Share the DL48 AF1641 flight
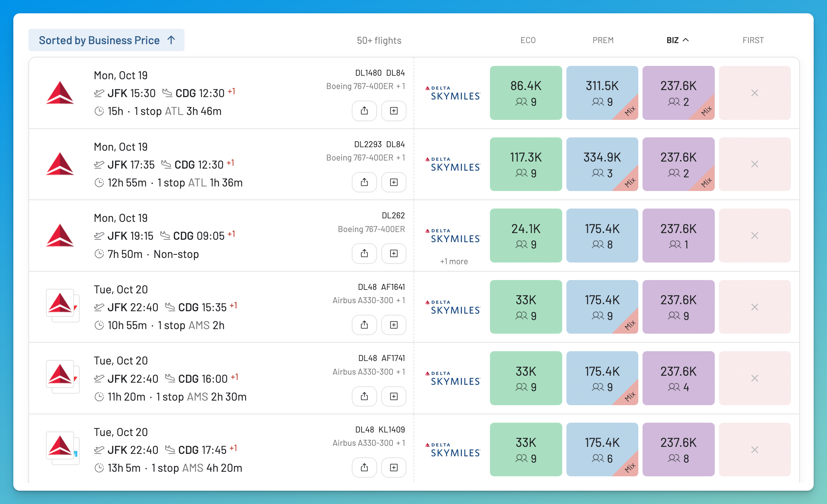827x504 pixels. tap(364, 325)
